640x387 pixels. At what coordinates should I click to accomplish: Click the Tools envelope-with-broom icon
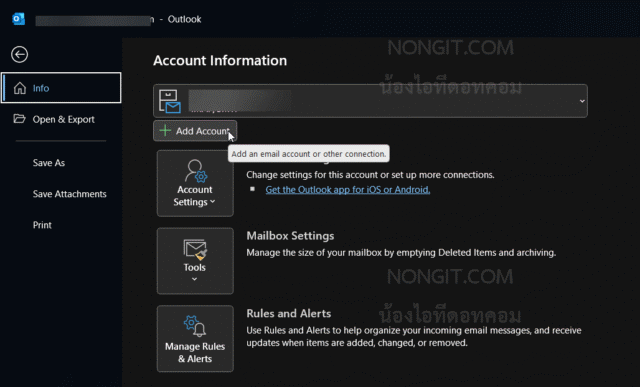pyautogui.click(x=195, y=249)
